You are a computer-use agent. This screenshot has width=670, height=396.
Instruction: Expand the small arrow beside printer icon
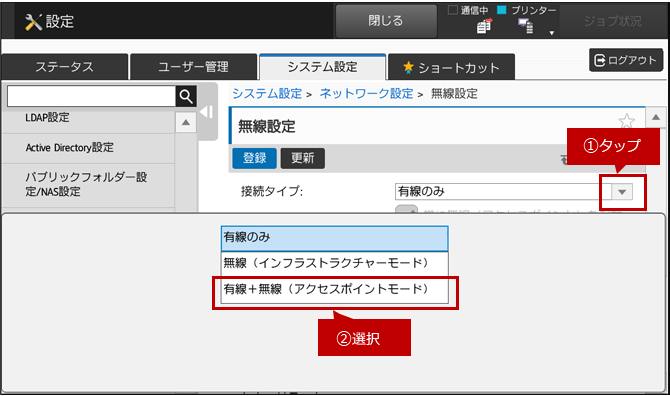pyautogui.click(x=552, y=33)
